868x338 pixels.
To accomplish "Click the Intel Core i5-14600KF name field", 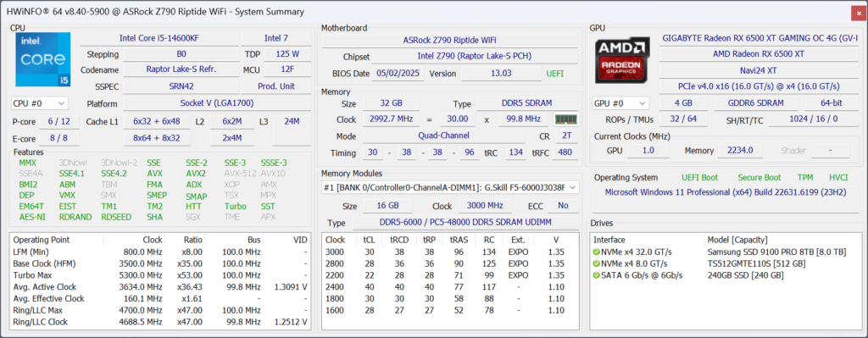I will (159, 38).
